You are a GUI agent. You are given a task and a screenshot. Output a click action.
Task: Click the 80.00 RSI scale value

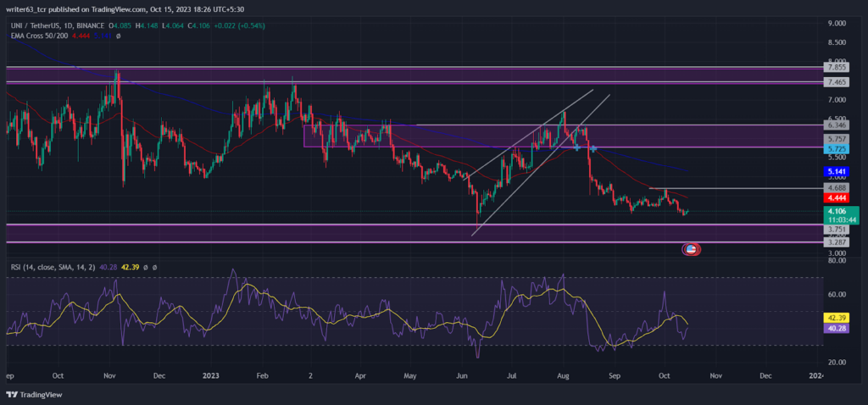point(835,260)
